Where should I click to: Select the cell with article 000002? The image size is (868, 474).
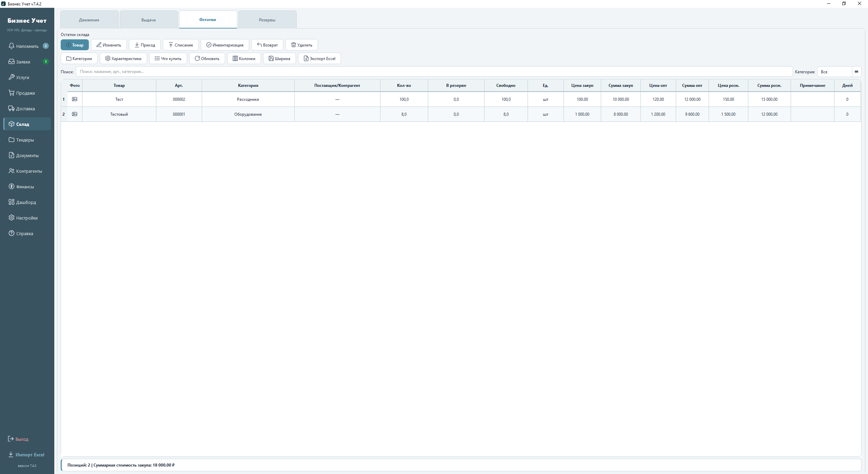click(x=179, y=99)
